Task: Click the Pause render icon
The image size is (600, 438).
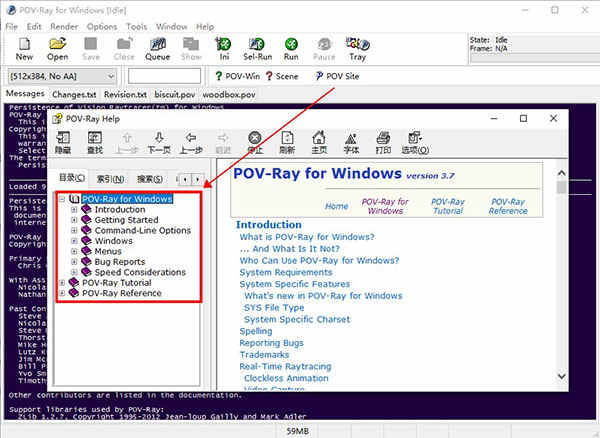Action: tap(324, 49)
